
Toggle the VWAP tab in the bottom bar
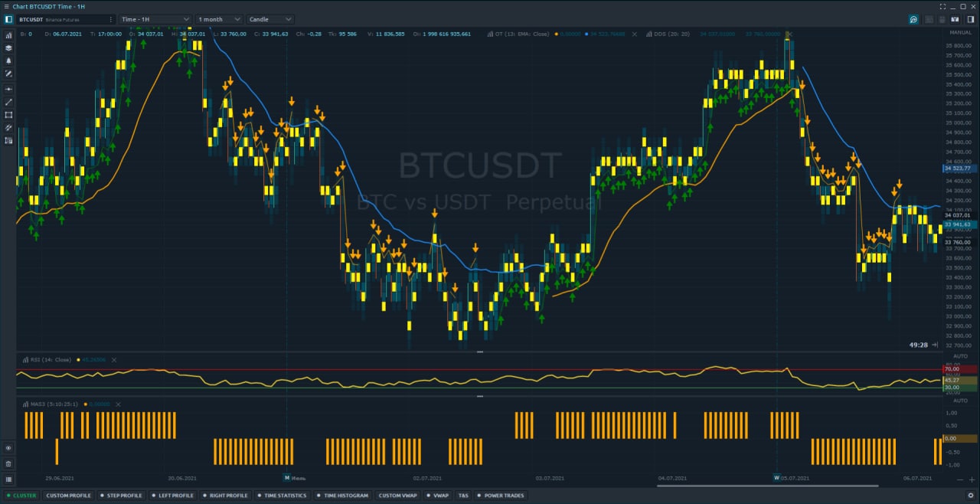click(x=438, y=496)
